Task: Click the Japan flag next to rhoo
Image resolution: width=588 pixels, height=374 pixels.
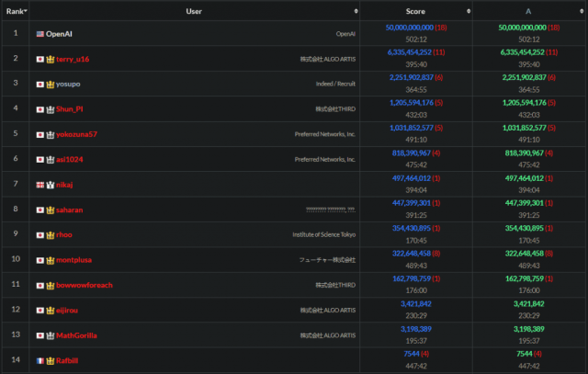Action: [x=40, y=235]
